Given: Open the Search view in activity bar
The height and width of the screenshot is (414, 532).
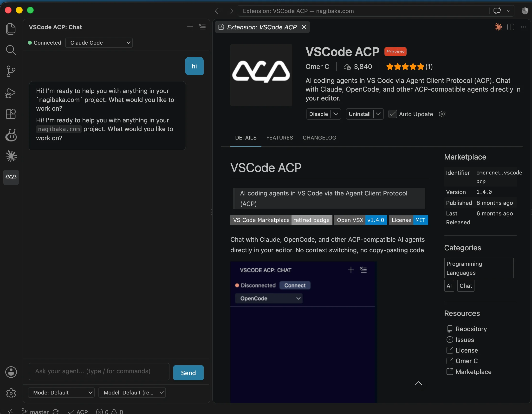Looking at the screenshot, I should coord(11,50).
